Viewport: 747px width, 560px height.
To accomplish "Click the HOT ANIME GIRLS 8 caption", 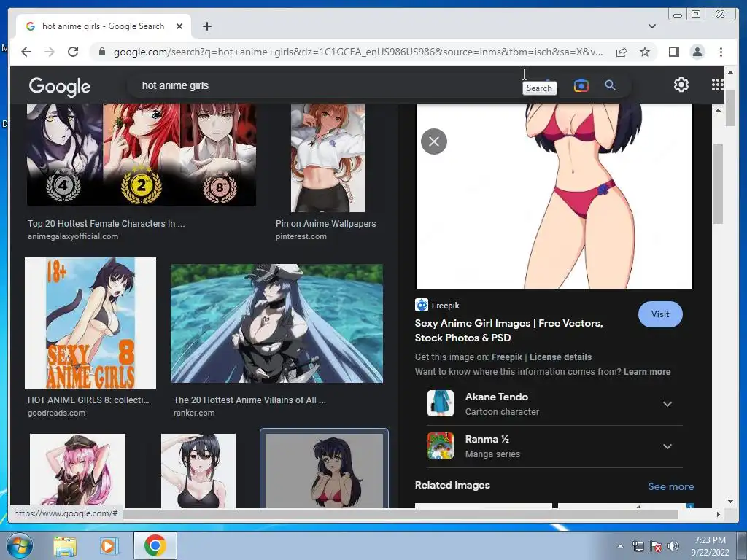I will 88,400.
